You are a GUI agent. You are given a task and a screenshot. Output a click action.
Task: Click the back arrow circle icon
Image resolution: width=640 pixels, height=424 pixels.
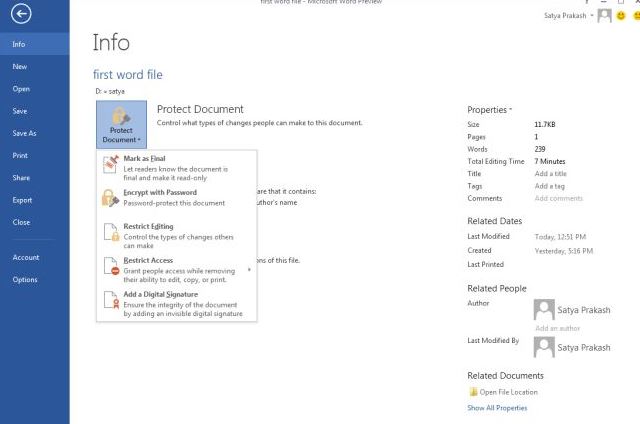click(21, 14)
